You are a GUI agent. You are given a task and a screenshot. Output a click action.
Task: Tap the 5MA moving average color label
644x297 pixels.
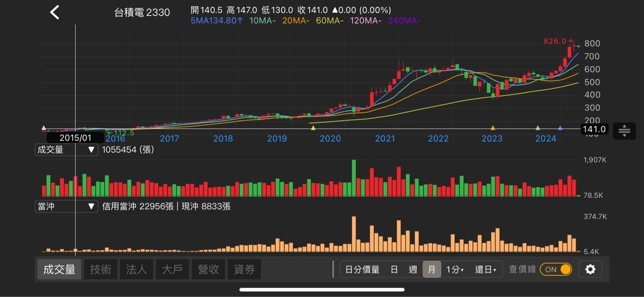coord(217,21)
